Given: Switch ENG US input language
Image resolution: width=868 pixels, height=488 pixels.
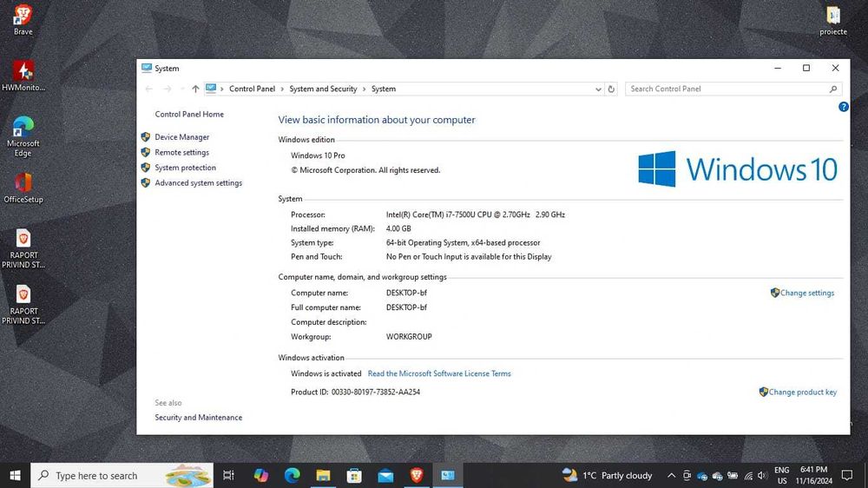Looking at the screenshot, I should pos(782,475).
